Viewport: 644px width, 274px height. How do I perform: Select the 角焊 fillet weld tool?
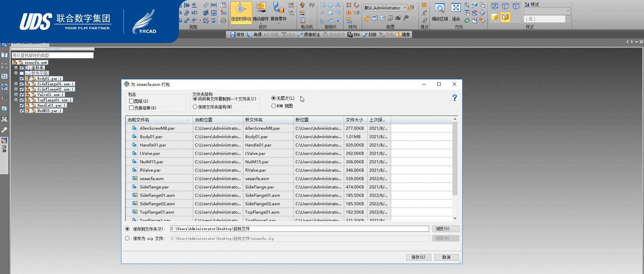[255, 35]
